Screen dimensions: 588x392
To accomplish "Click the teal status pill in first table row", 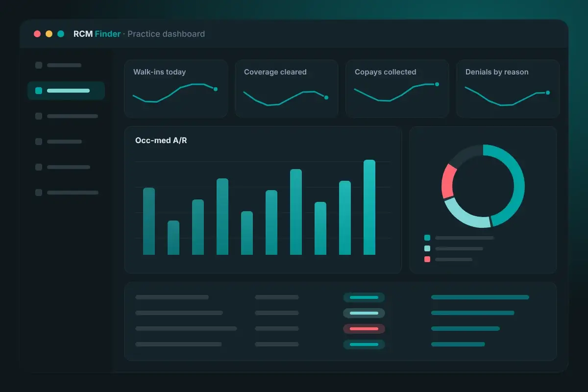I will [x=364, y=297].
